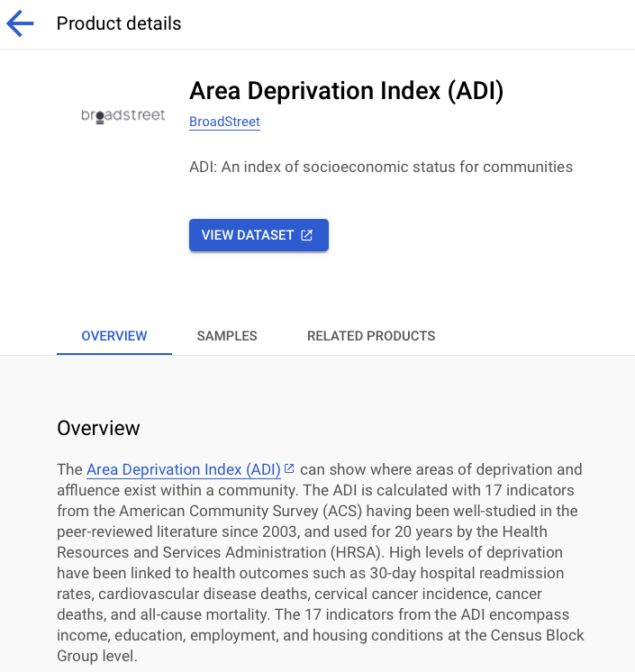Click the broadstreet logo image
This screenshot has height=672, width=635.
point(123,115)
